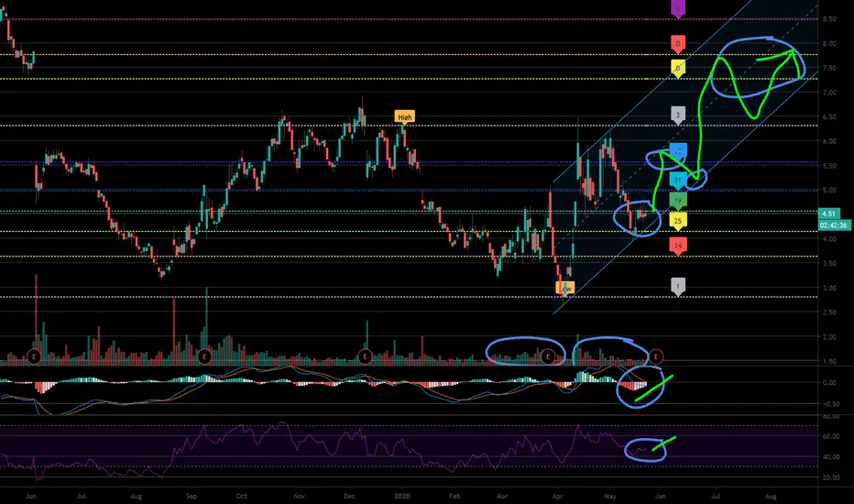Select the teal flag marker labeled 11
The image size is (854, 504).
click(x=677, y=181)
